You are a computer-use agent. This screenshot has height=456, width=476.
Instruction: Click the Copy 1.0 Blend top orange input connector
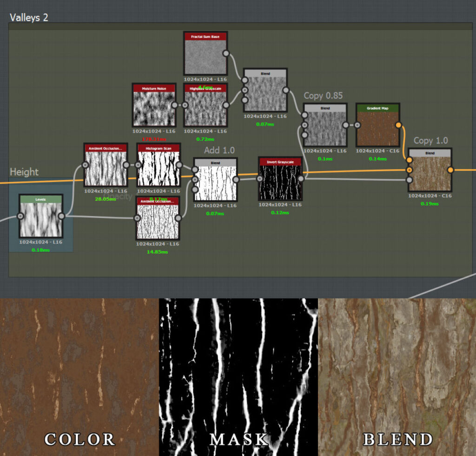click(409, 160)
